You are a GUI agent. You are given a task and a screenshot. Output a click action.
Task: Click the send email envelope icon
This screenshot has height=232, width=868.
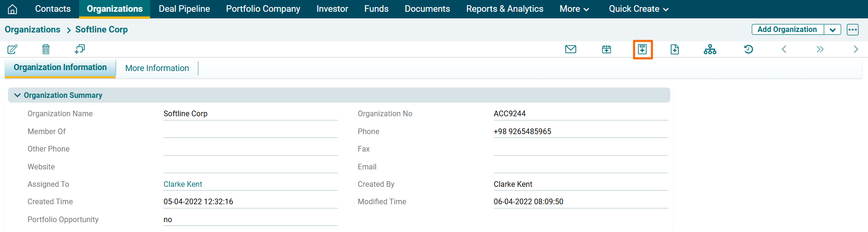[571, 49]
